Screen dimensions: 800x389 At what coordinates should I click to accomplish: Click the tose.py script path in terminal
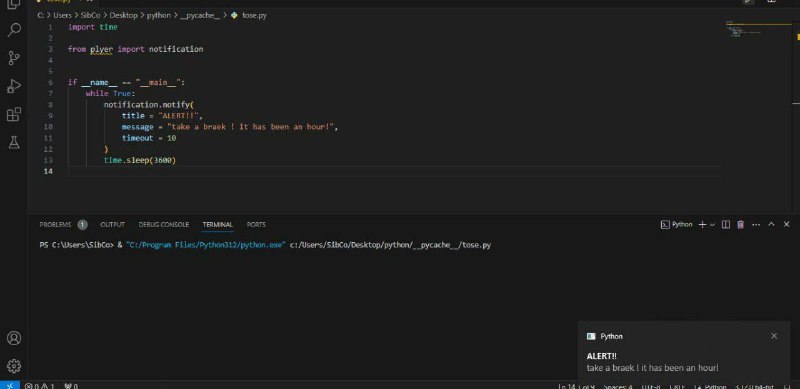tap(390, 245)
